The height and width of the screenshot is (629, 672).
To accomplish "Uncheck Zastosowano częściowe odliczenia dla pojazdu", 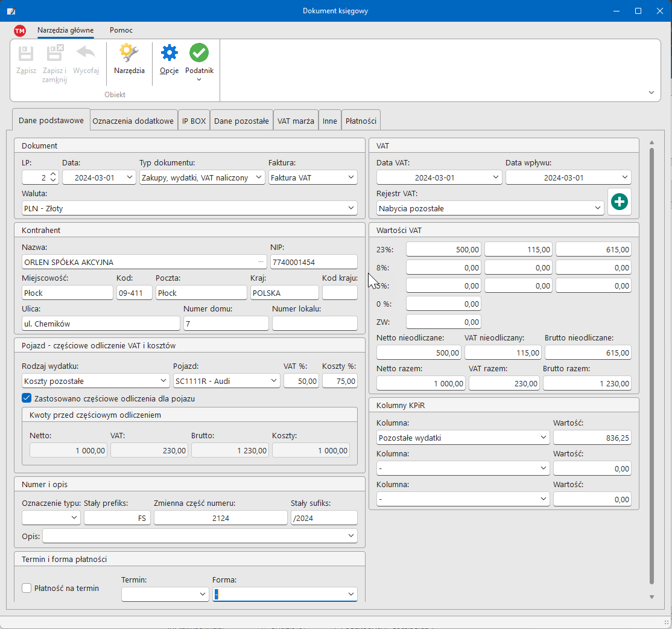I will (x=27, y=398).
